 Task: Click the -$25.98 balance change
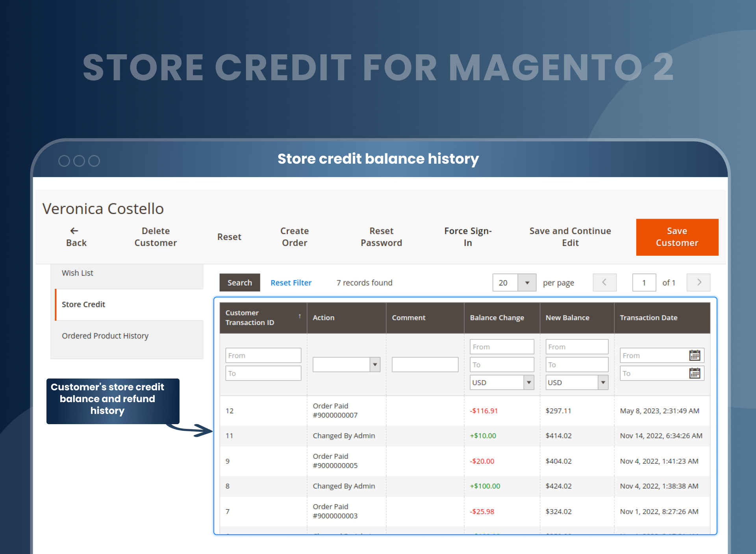click(x=482, y=512)
